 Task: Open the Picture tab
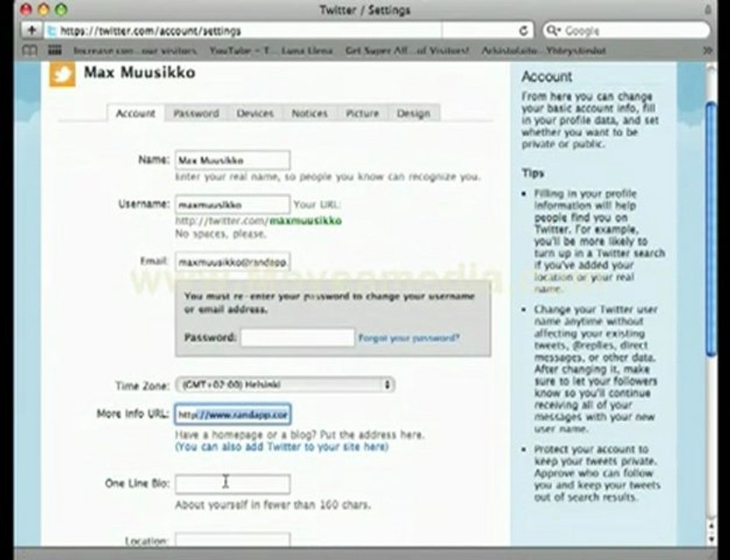pyautogui.click(x=362, y=114)
